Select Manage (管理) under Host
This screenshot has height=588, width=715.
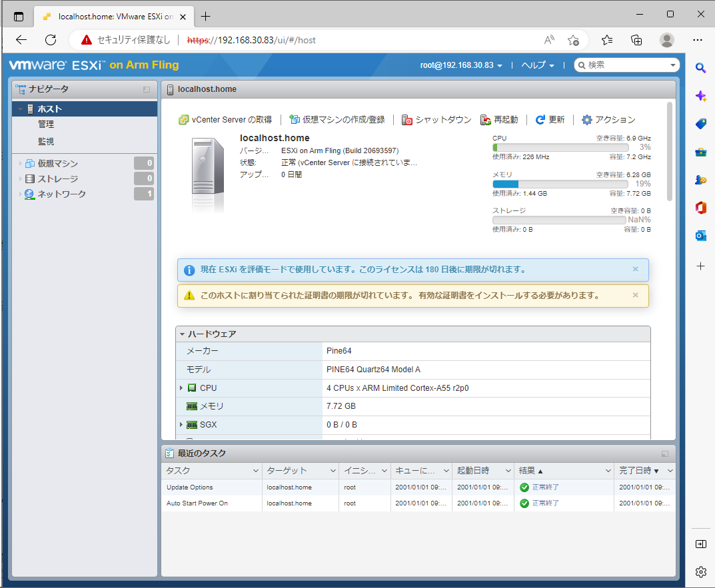pyautogui.click(x=45, y=124)
